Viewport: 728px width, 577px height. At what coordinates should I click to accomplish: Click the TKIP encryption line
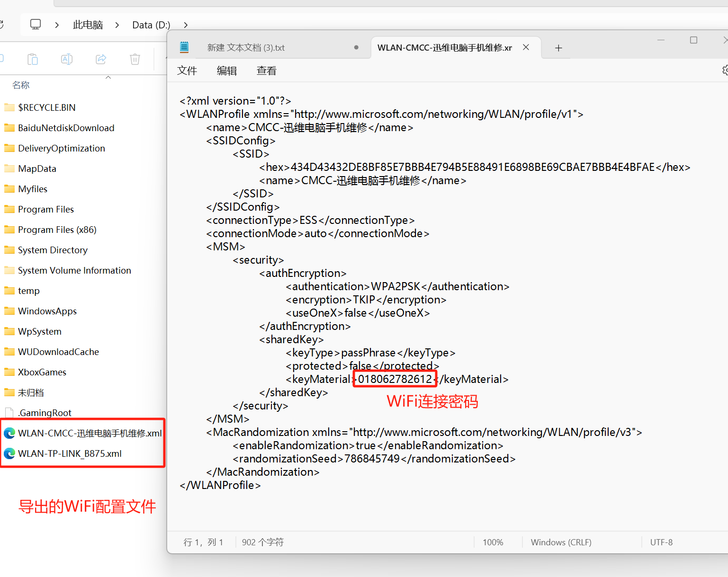click(x=366, y=300)
